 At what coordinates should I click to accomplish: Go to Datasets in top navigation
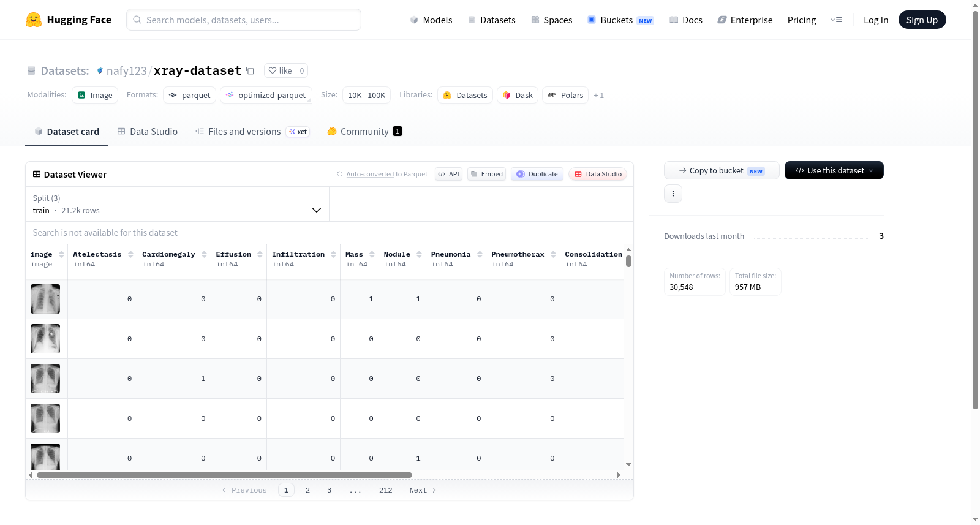pos(491,20)
